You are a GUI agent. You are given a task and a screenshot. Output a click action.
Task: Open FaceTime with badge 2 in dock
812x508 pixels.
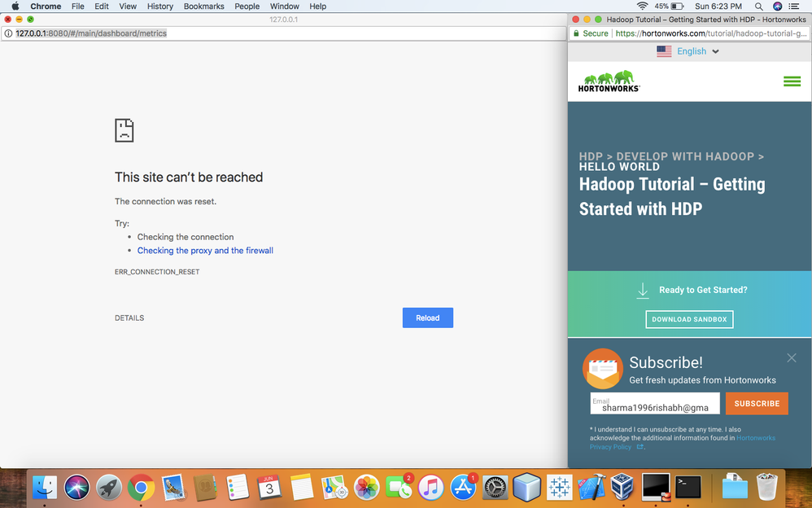pyautogui.click(x=399, y=488)
